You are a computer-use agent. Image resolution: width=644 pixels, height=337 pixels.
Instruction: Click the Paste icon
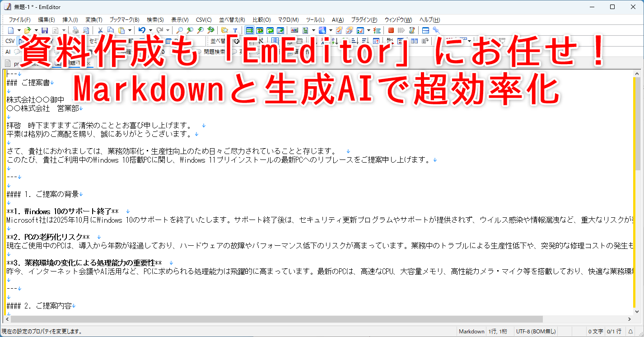click(x=121, y=30)
